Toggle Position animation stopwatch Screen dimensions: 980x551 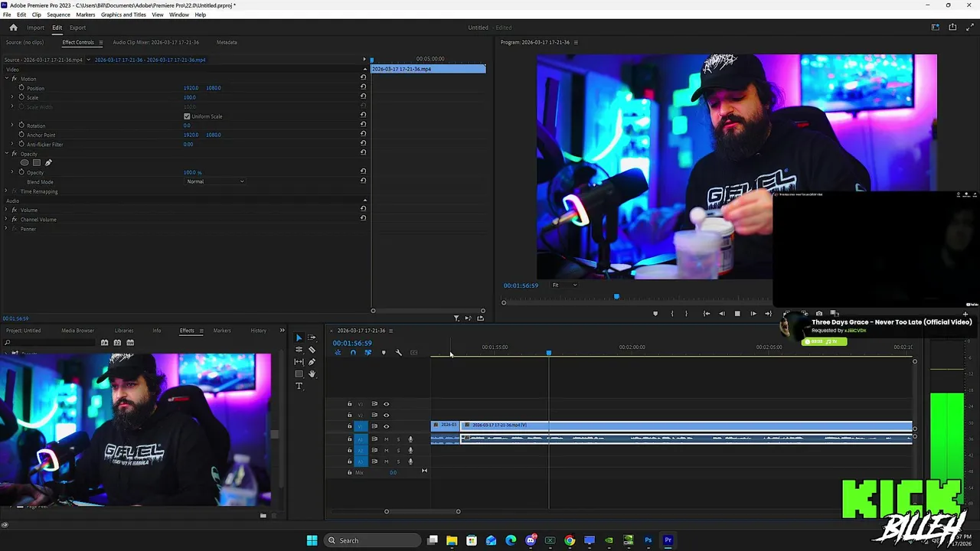21,88
